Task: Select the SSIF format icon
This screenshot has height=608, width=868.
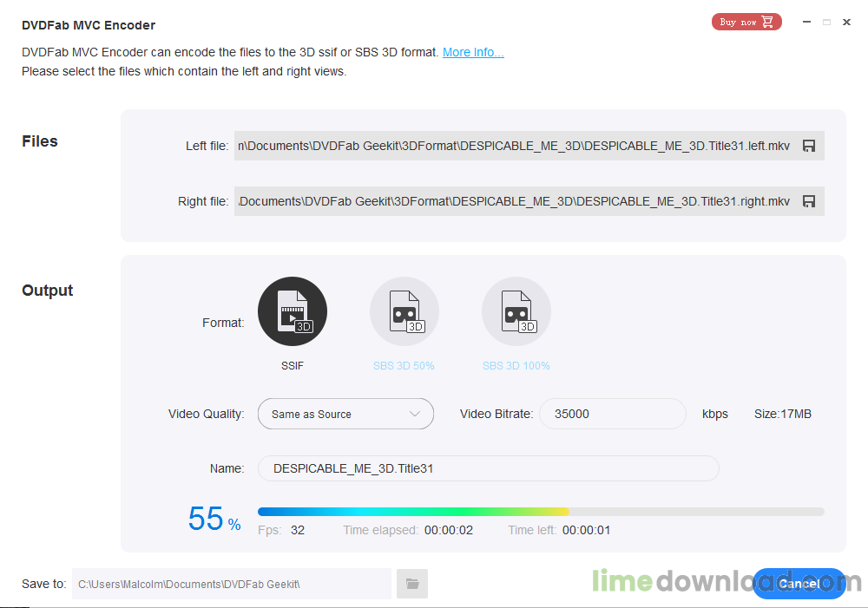Action: coord(293,311)
